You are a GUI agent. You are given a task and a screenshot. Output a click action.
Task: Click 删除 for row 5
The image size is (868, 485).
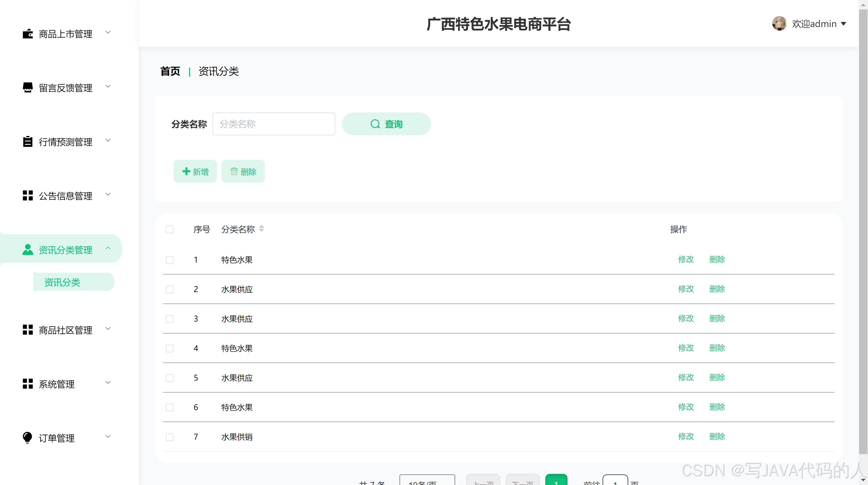tap(717, 378)
